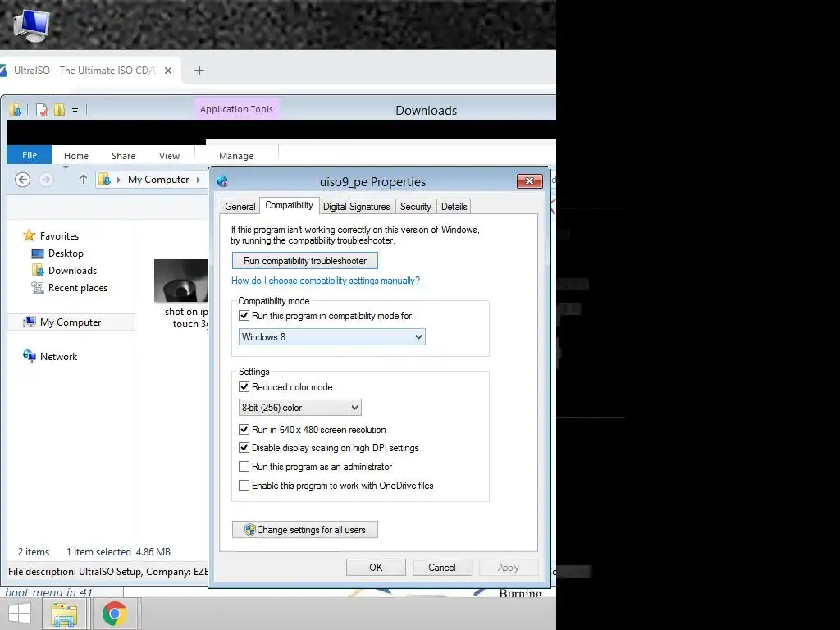
Task: Uncheck Run this program in compatibility mode
Action: pyautogui.click(x=244, y=316)
